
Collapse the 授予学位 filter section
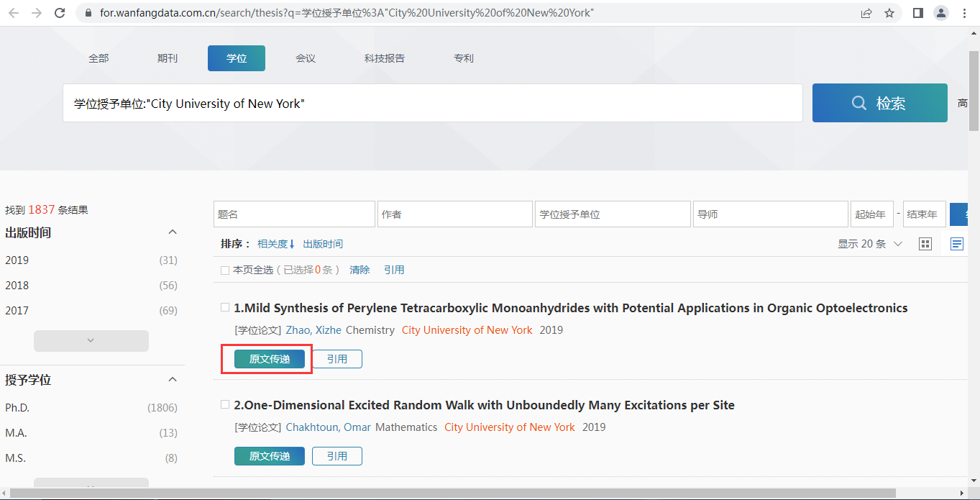(x=173, y=379)
